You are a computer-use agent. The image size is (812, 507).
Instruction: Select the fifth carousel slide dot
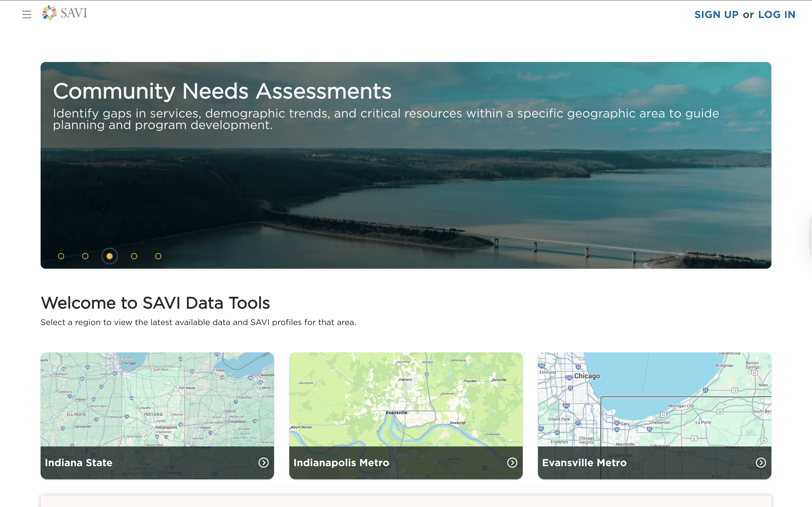click(x=158, y=256)
